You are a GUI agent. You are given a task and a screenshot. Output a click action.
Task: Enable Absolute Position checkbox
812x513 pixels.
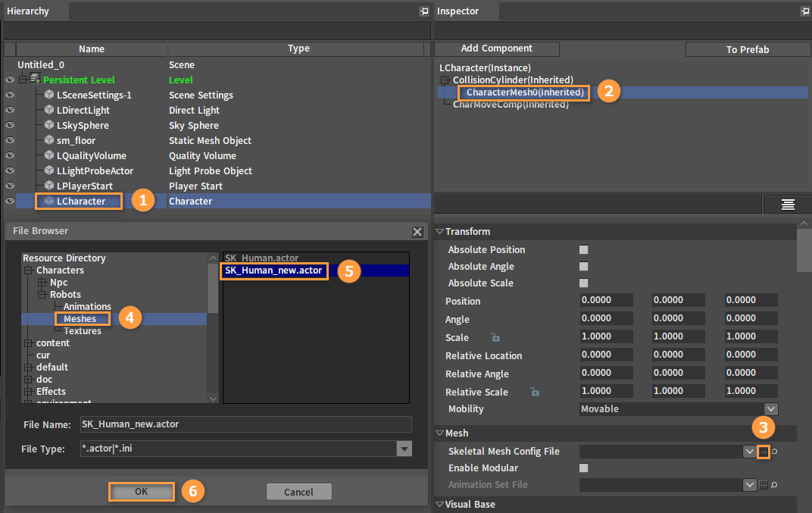[583, 250]
